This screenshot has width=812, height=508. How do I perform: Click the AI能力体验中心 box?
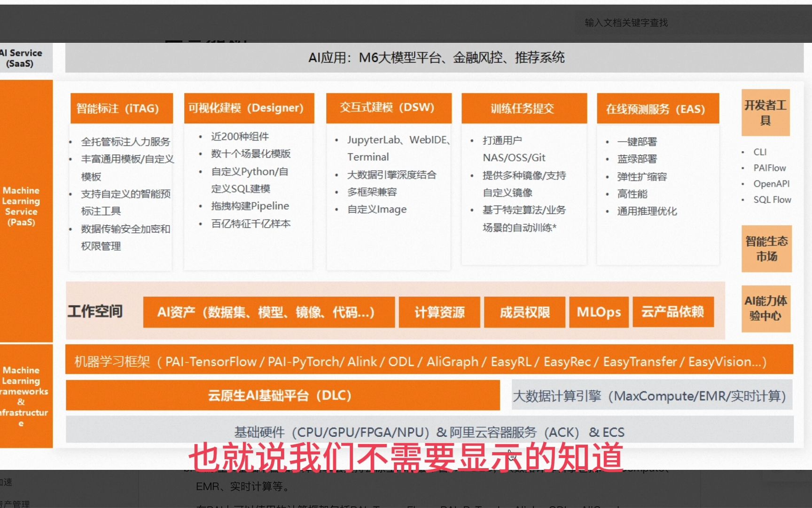click(766, 309)
